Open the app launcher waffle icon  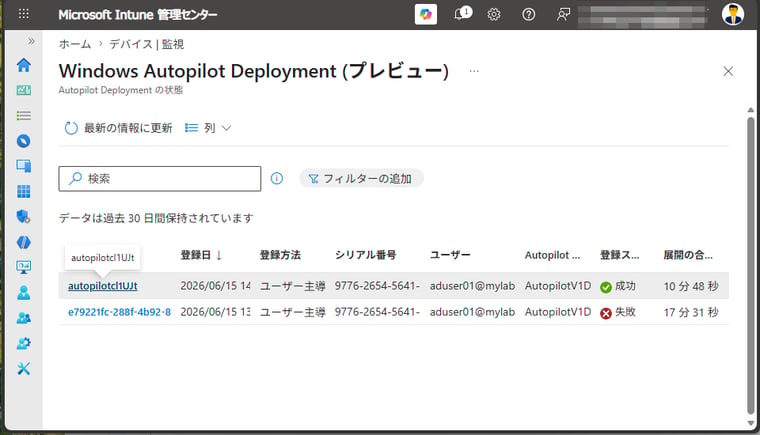point(23,14)
